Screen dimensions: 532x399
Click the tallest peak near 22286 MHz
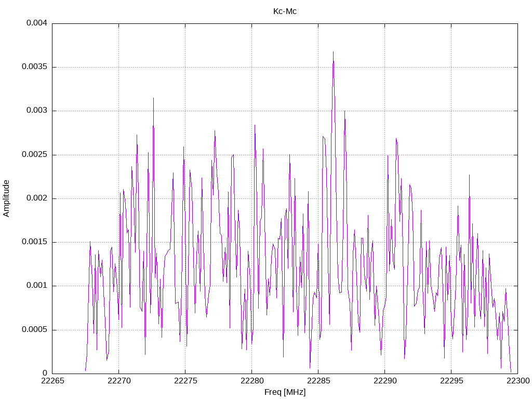coord(333,53)
